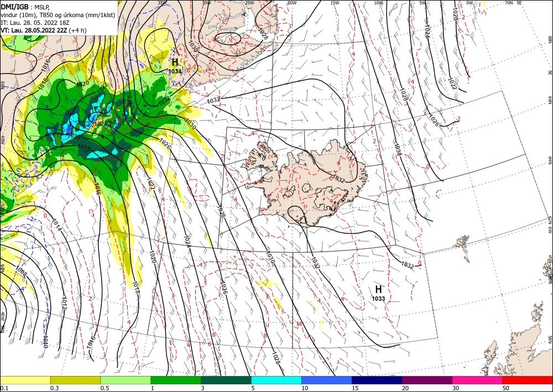This screenshot has width=553, height=392.
Task: Click the 1033 pressure value under H
Action: (378, 299)
